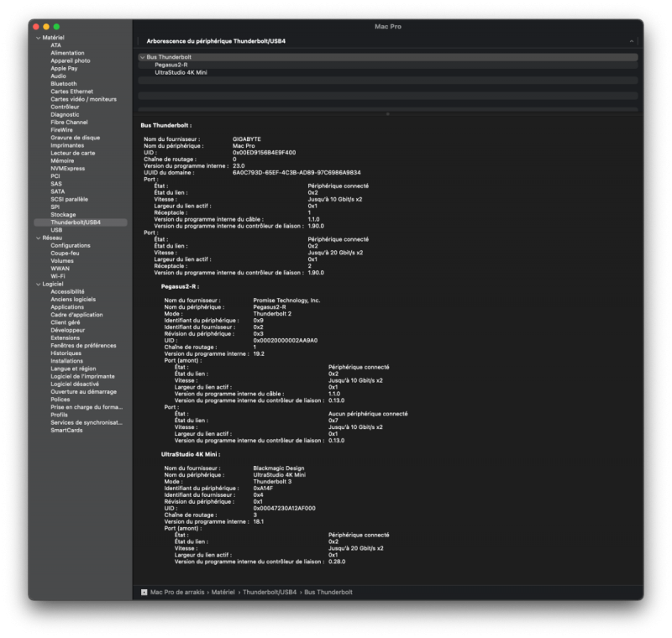Select Logiciel désactivé
Screen dimensions: 672x638
(75, 384)
